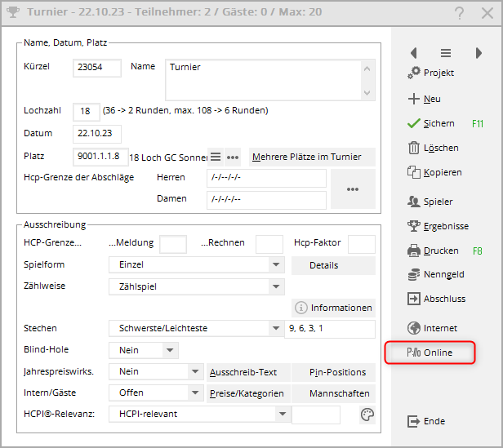Screen dimensions: 503x448
Task: Open the hamburger list menu at top
Action: 446,53
